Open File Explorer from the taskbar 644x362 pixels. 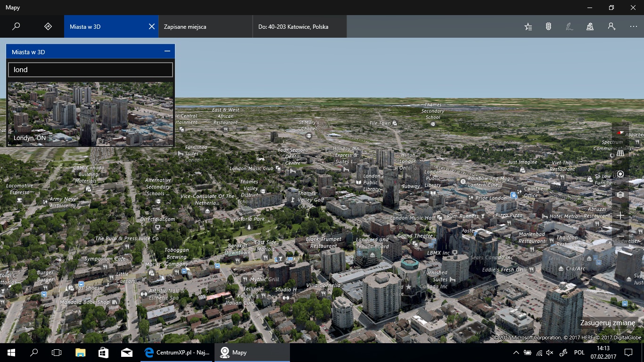click(x=80, y=352)
